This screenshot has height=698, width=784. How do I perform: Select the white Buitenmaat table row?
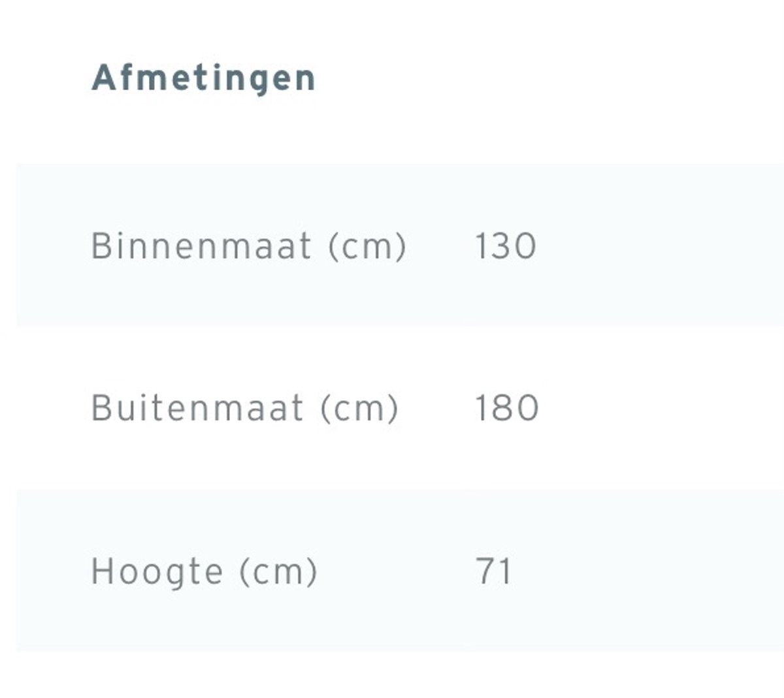coord(400,408)
